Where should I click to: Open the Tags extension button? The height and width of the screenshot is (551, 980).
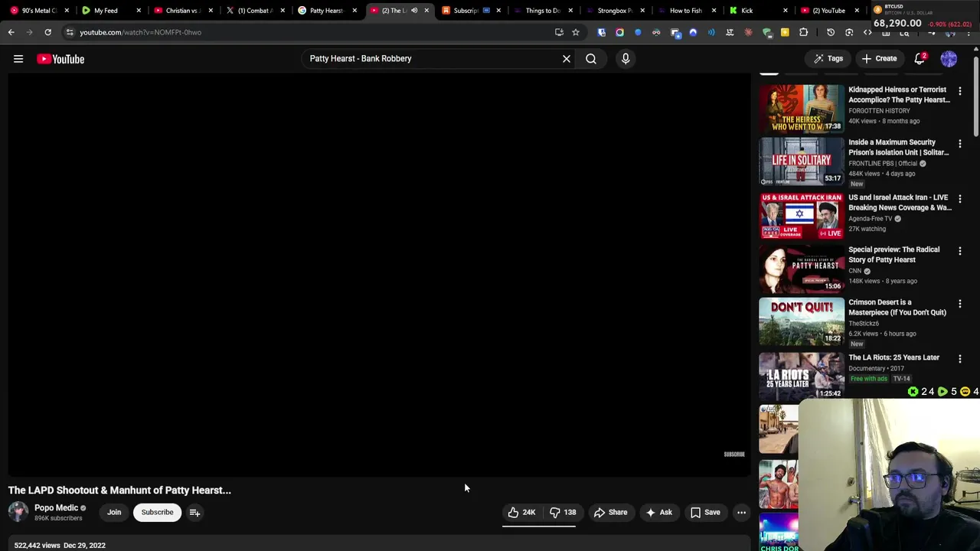(828, 59)
